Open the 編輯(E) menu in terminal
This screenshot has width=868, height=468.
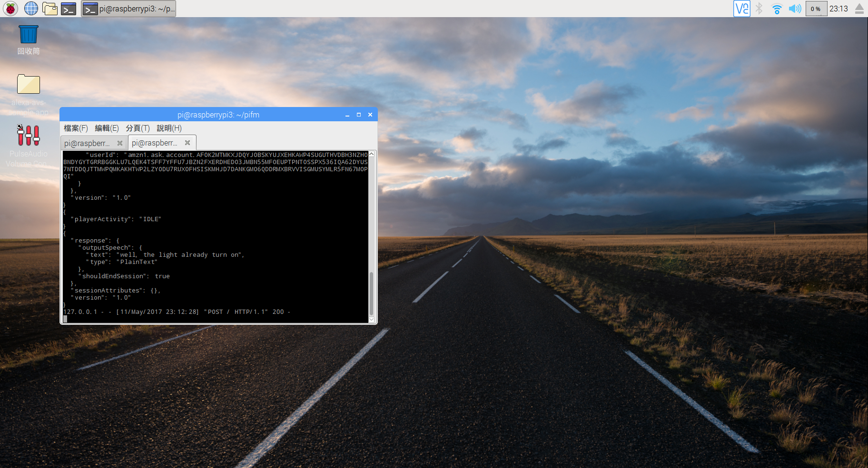coord(107,128)
